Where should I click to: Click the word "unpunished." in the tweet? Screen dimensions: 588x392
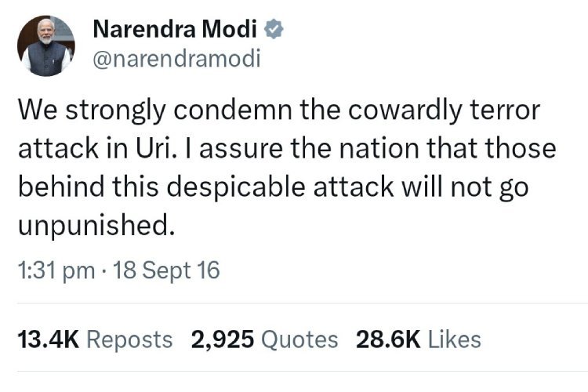click(x=93, y=226)
